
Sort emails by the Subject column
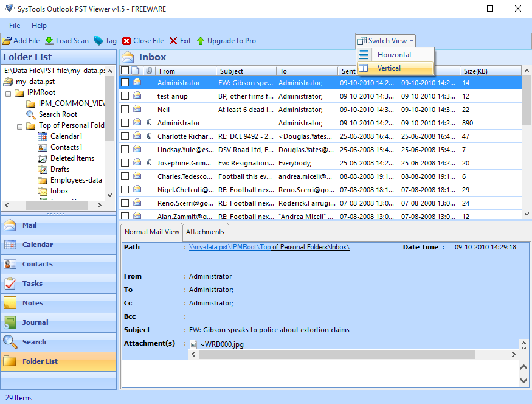point(246,71)
